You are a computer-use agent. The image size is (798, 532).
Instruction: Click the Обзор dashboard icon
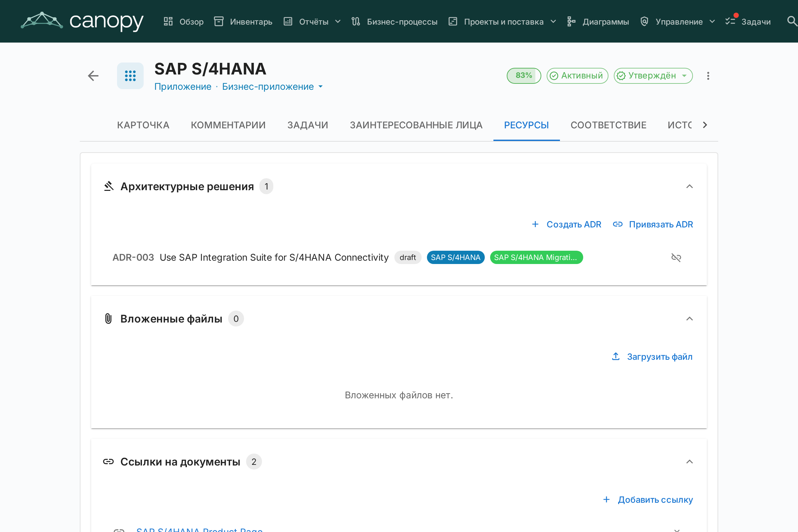pyautogui.click(x=168, y=21)
